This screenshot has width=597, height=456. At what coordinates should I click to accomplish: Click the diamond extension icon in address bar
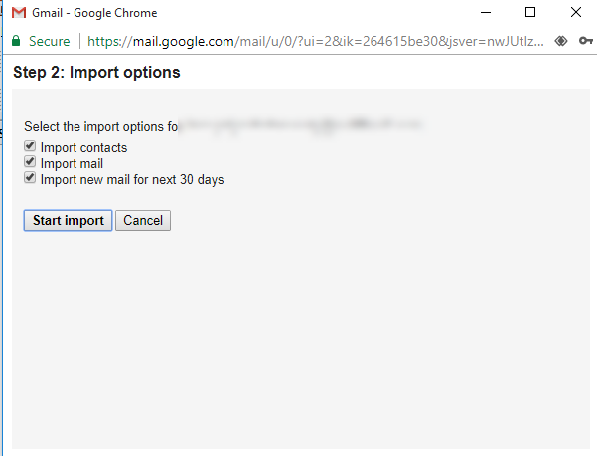pos(561,41)
